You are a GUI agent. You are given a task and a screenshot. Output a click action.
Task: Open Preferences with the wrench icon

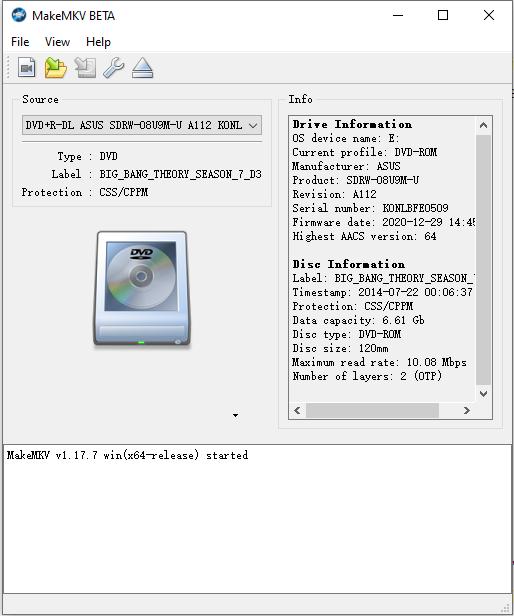pos(114,68)
